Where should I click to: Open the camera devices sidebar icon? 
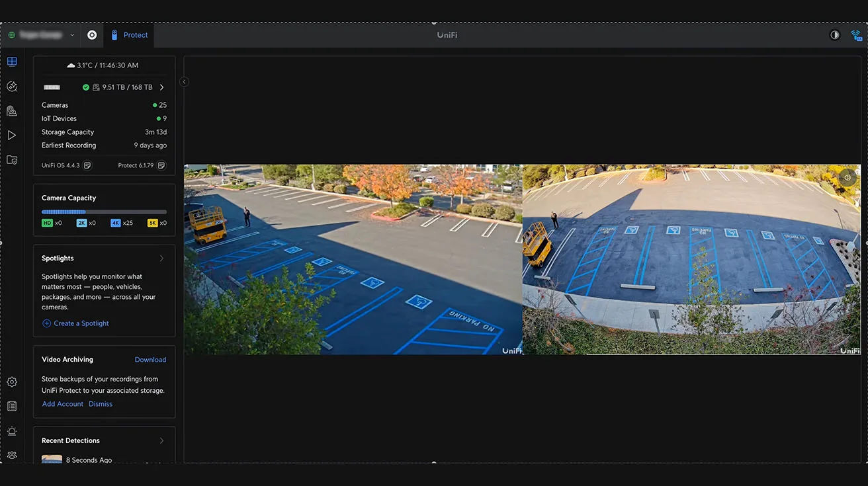click(x=12, y=111)
